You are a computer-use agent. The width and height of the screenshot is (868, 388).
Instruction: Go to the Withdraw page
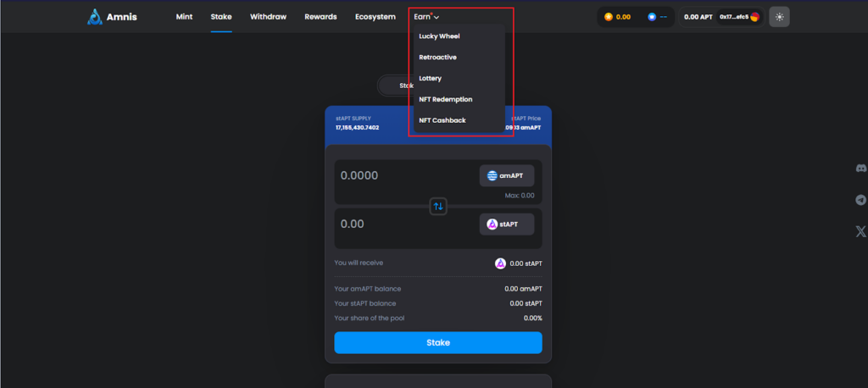(x=268, y=17)
